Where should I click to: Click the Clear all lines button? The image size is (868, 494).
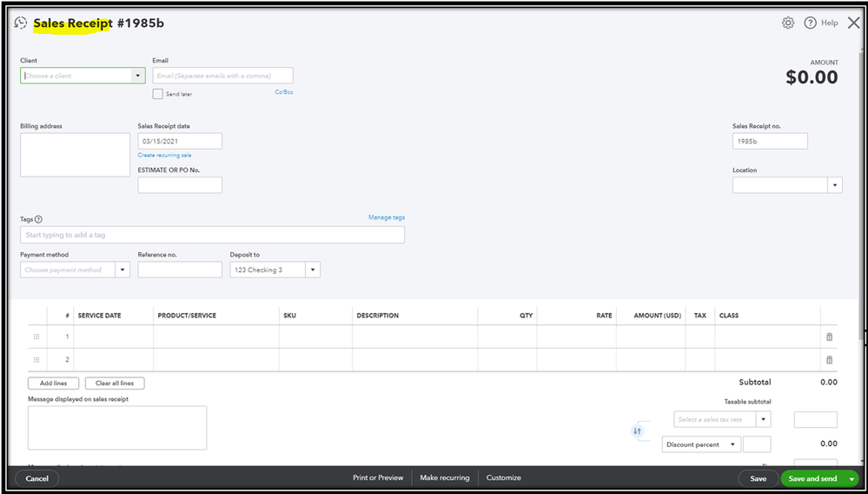pyautogui.click(x=115, y=384)
